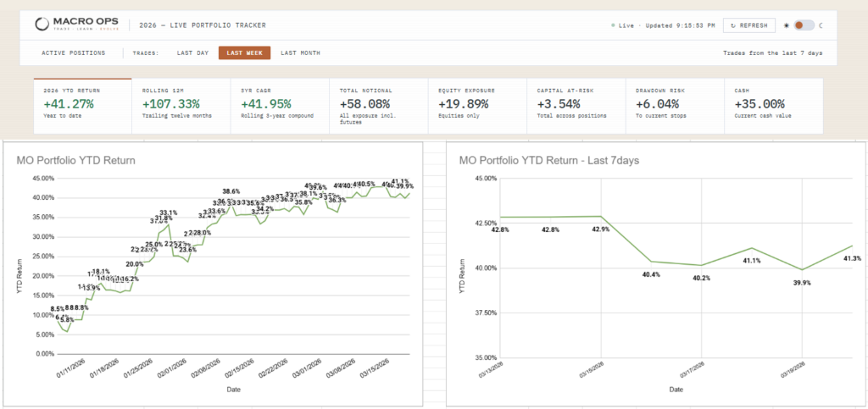Click the Equity Exposure stat card
The image size is (868, 409).
coord(477,106)
